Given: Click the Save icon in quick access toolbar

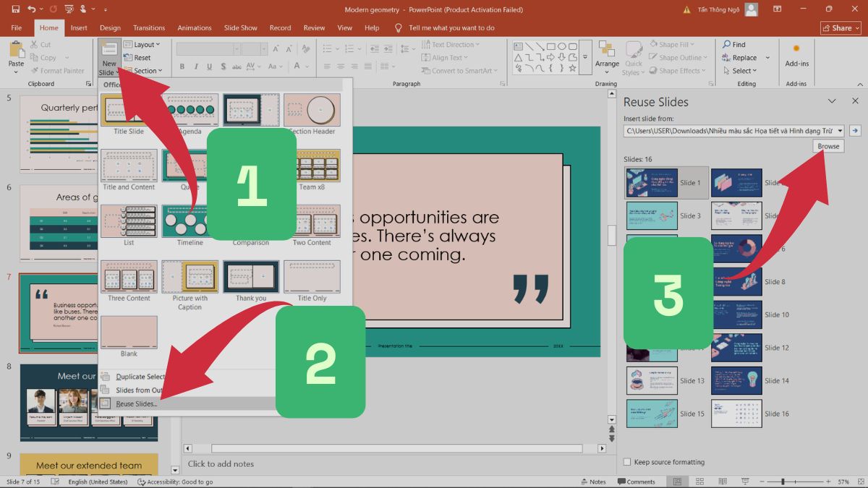Looking at the screenshot, I should click(x=15, y=9).
